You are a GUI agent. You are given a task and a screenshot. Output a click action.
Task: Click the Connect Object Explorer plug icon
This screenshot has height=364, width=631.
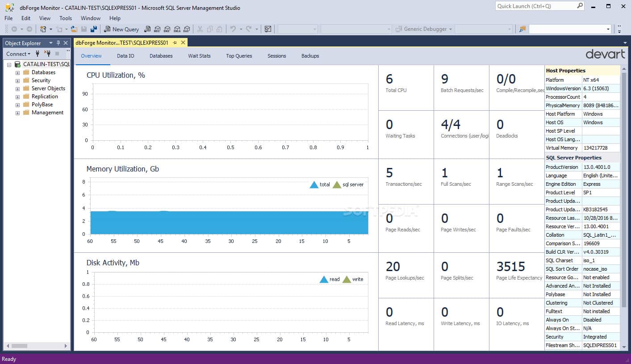(x=38, y=54)
